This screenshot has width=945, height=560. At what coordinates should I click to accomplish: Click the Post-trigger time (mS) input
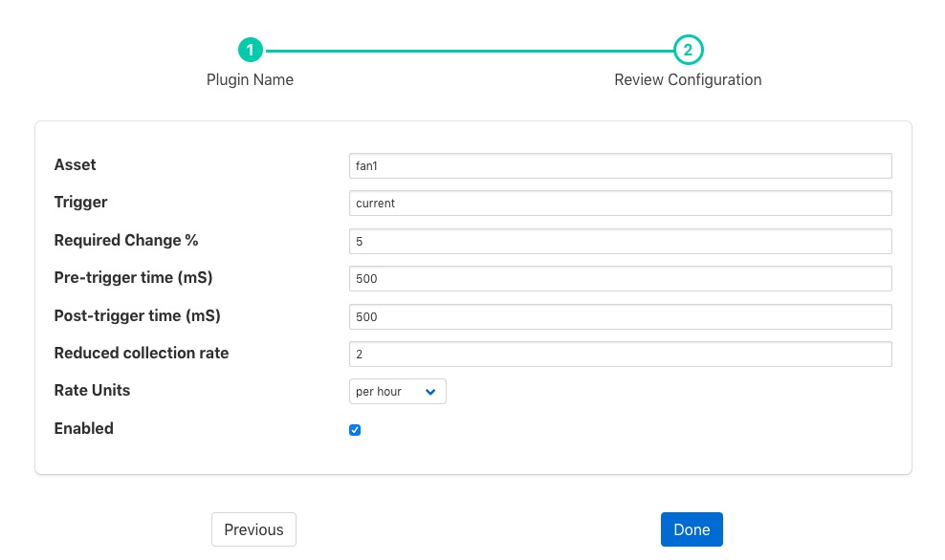click(x=620, y=316)
